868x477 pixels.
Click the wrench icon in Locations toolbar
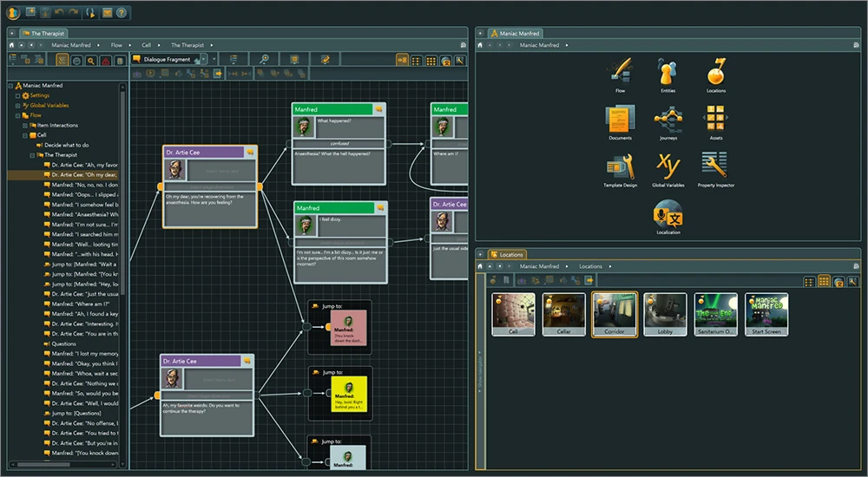pos(852,282)
